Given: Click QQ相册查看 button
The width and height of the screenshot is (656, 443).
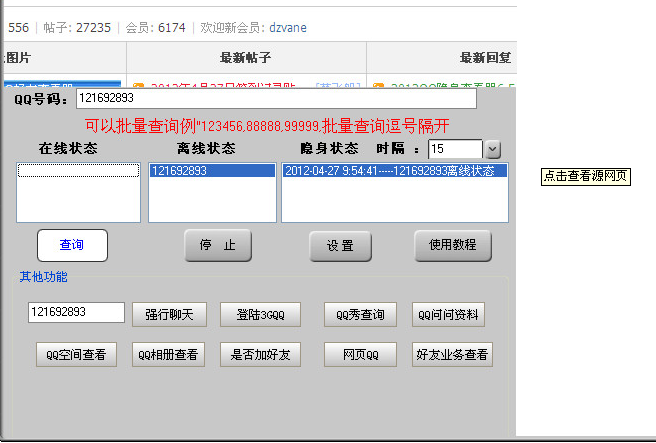Looking at the screenshot, I should (168, 354).
